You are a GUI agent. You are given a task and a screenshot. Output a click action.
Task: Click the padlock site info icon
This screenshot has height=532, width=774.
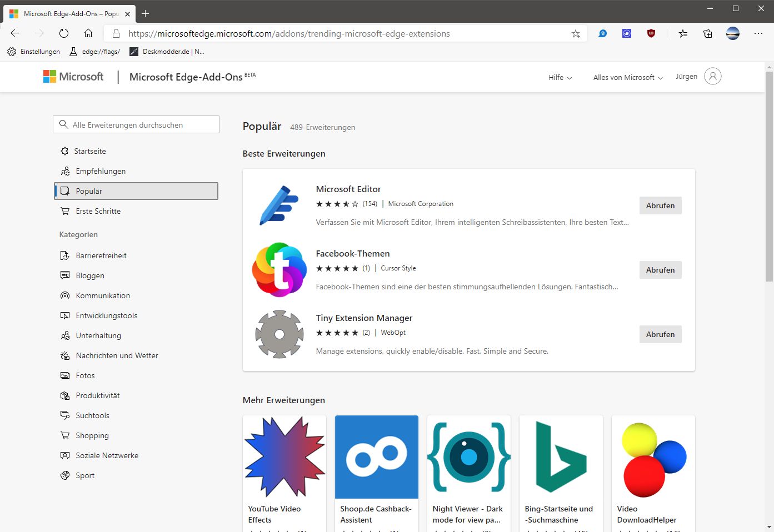116,33
